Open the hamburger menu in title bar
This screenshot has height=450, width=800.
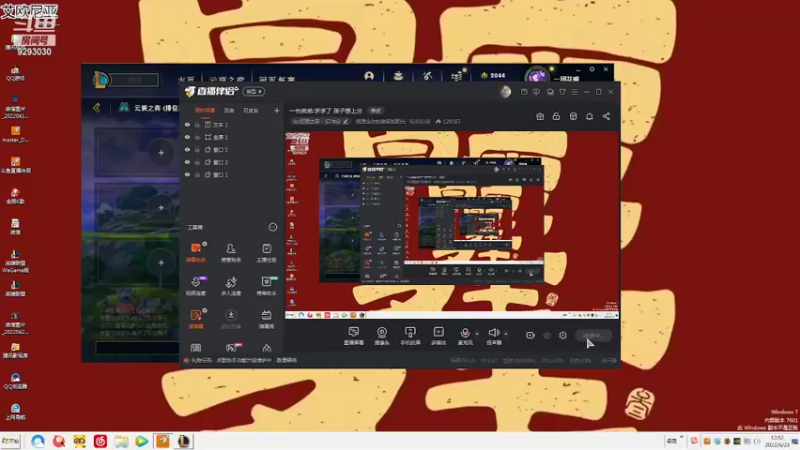(x=574, y=92)
